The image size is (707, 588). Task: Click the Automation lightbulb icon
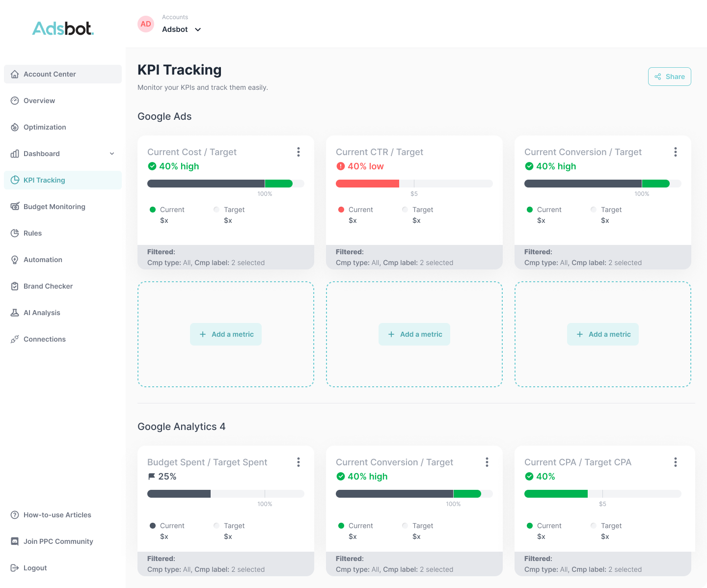[15, 260]
